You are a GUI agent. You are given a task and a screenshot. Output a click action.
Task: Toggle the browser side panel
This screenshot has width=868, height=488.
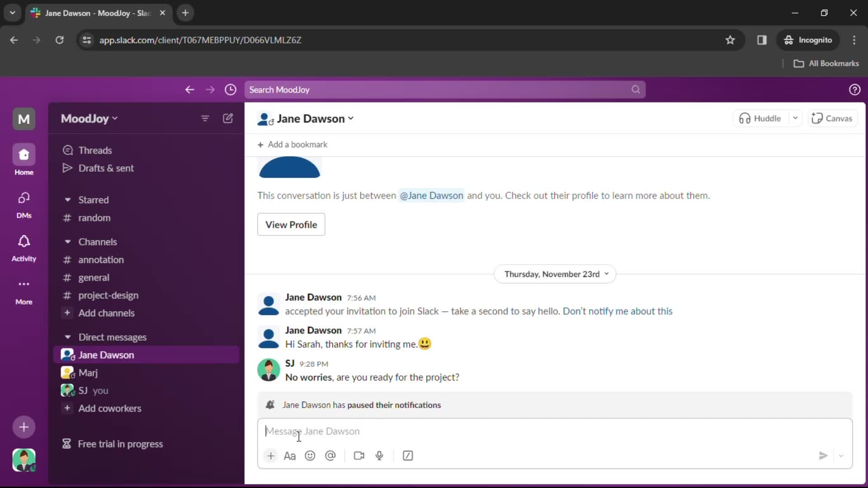[x=762, y=40]
